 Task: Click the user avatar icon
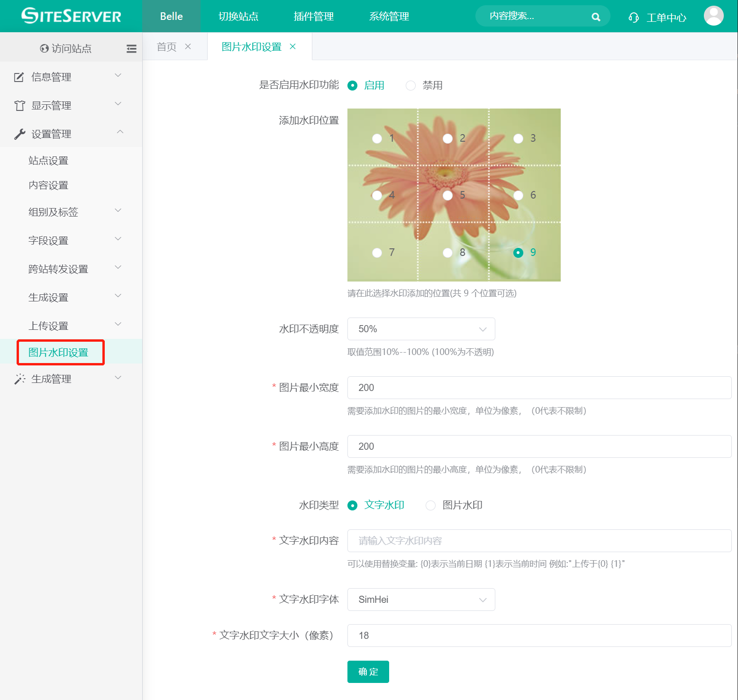[714, 16]
